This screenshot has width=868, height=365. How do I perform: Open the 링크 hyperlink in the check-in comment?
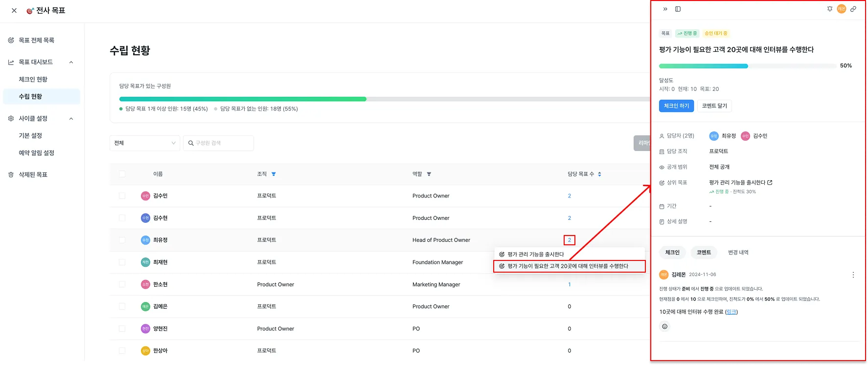click(x=731, y=312)
